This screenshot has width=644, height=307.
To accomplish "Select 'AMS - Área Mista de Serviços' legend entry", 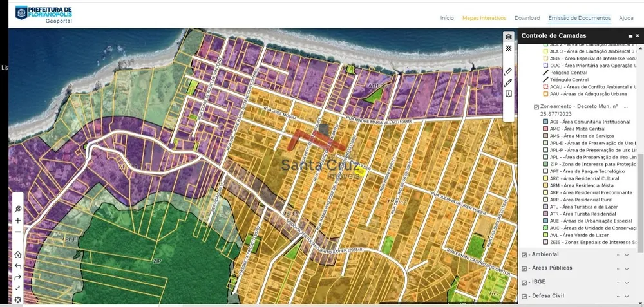I will tap(582, 136).
